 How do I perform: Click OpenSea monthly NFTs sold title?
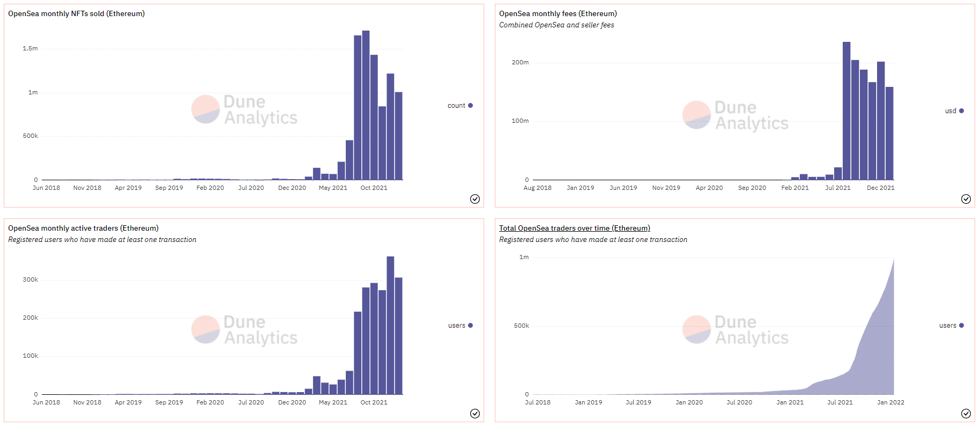coord(76,13)
